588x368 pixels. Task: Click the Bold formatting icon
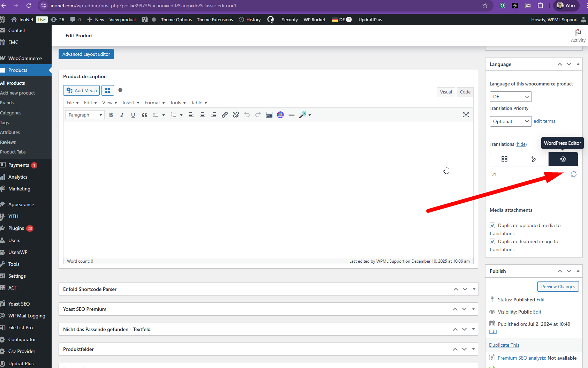point(111,115)
